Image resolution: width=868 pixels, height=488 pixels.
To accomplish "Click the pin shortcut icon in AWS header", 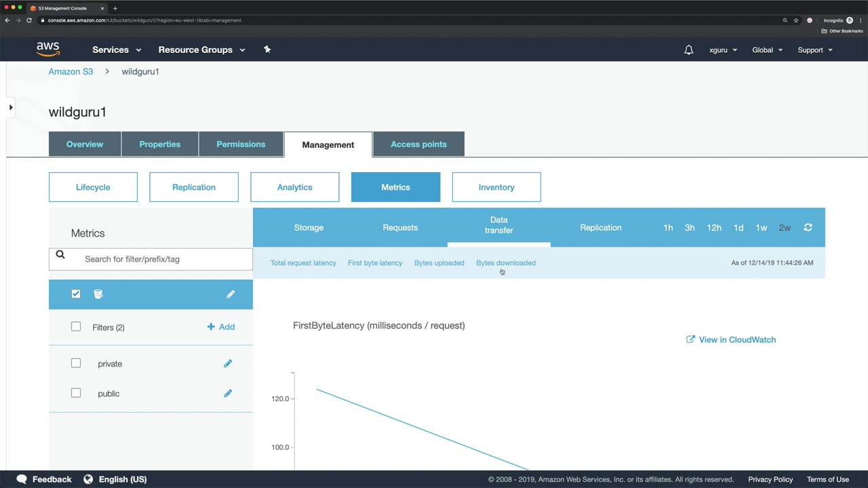I will coord(267,49).
